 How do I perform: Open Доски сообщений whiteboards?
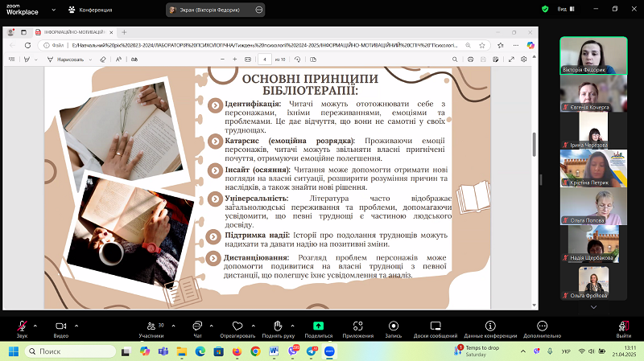(436, 329)
